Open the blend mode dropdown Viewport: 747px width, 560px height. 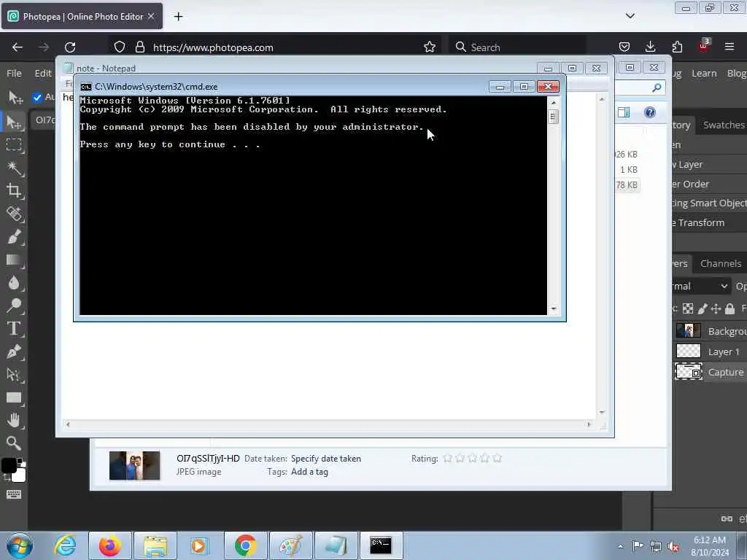701,286
